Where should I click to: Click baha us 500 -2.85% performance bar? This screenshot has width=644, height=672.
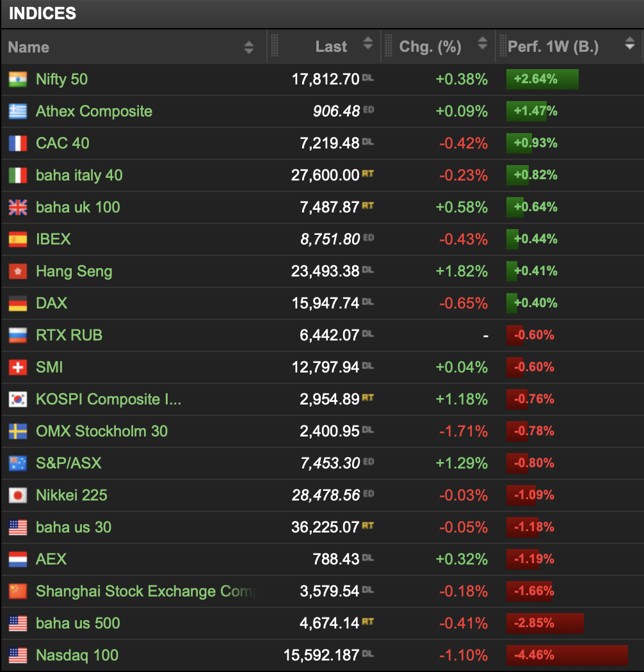[x=545, y=623]
